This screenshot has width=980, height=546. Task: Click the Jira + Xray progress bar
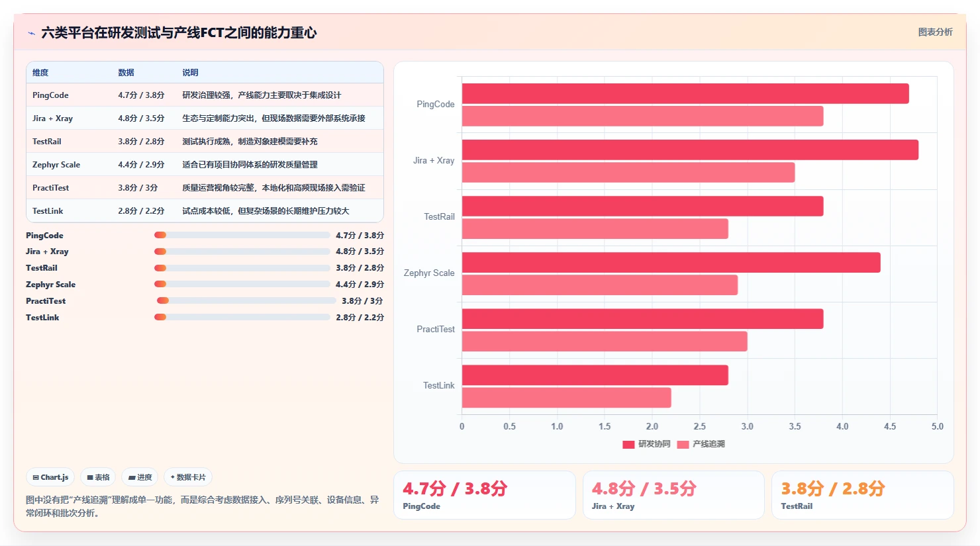click(x=242, y=251)
